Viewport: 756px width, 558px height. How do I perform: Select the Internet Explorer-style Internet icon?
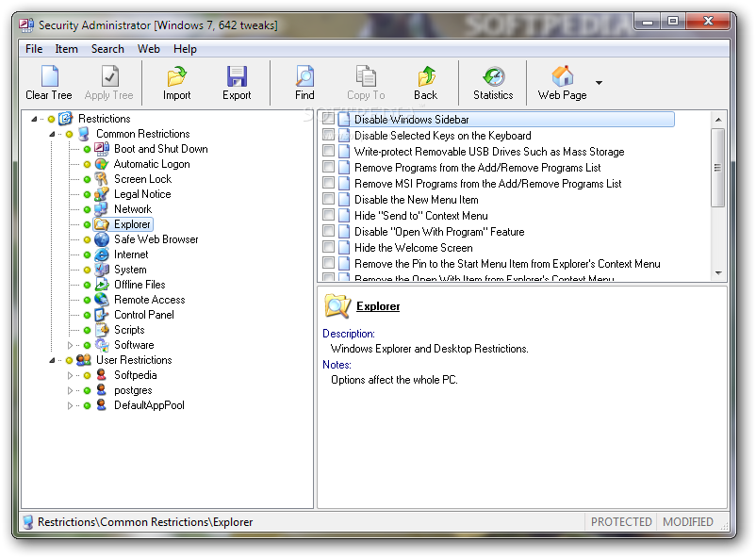tap(102, 254)
